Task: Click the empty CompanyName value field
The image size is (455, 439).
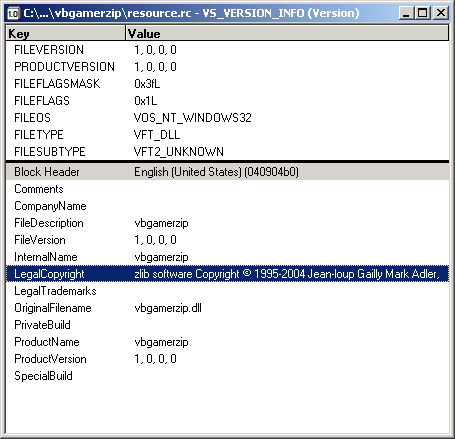Action: [290, 206]
